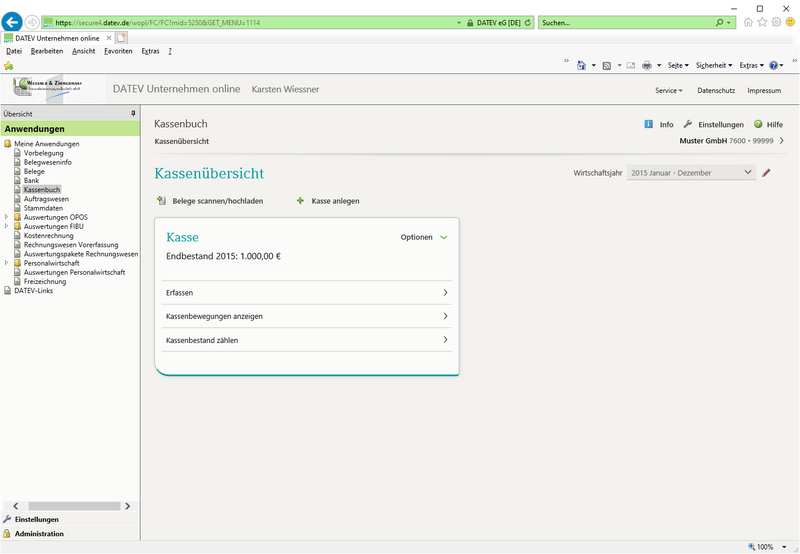Click the lock icon beside Administration
This screenshot has width=800, height=554.
[x=7, y=533]
